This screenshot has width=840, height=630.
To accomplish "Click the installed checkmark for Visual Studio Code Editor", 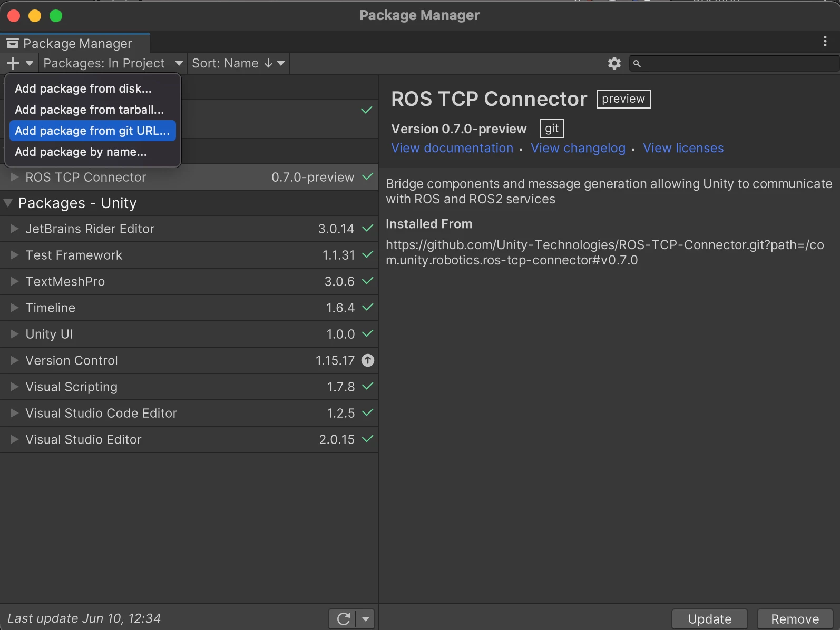I will click(368, 412).
